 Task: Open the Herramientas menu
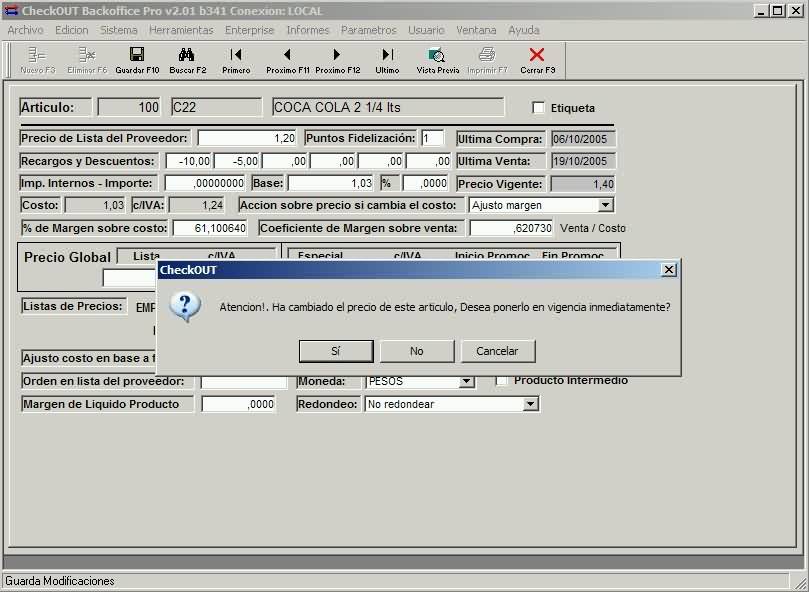pos(181,30)
